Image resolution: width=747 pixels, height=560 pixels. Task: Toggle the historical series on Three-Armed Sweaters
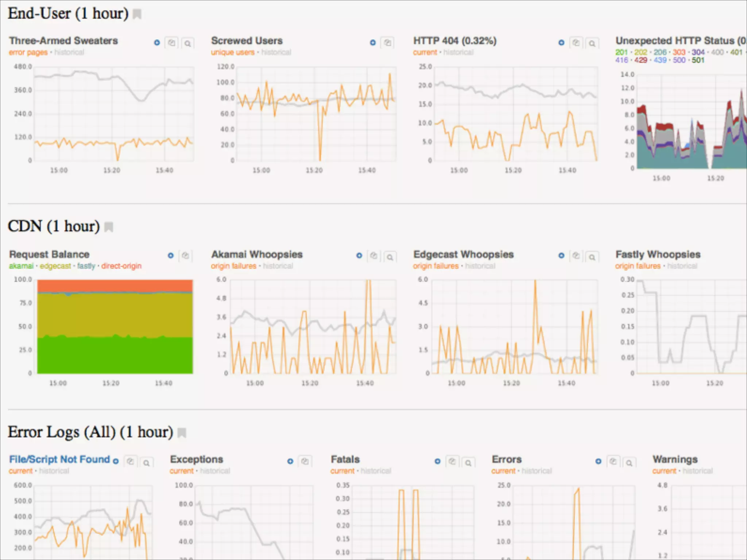coord(69,52)
